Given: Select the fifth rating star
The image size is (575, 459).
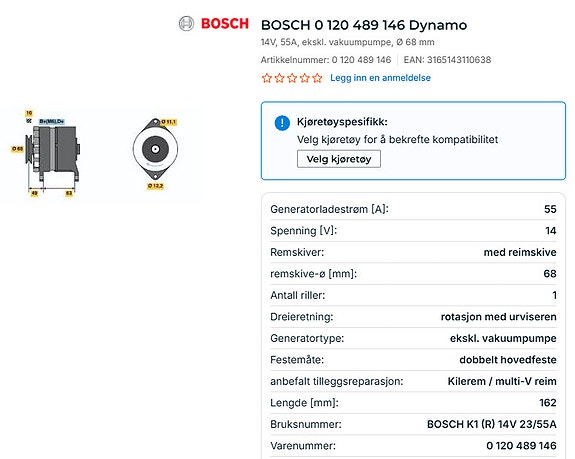Looking at the screenshot, I should click(x=317, y=78).
